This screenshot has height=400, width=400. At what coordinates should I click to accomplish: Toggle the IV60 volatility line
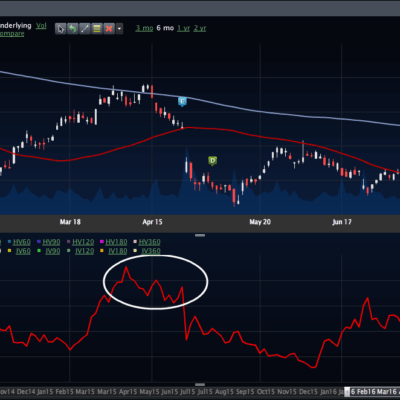click(x=23, y=251)
